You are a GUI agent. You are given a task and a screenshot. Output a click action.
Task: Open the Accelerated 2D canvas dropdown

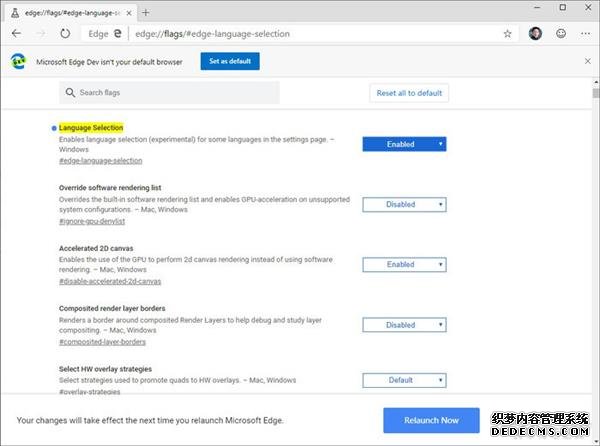click(404, 265)
